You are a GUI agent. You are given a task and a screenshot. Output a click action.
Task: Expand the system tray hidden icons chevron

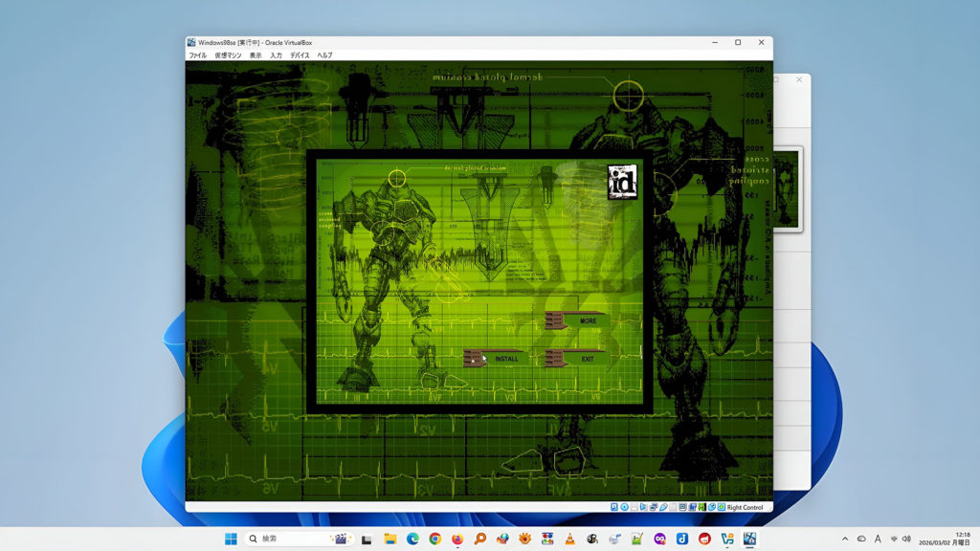(845, 540)
